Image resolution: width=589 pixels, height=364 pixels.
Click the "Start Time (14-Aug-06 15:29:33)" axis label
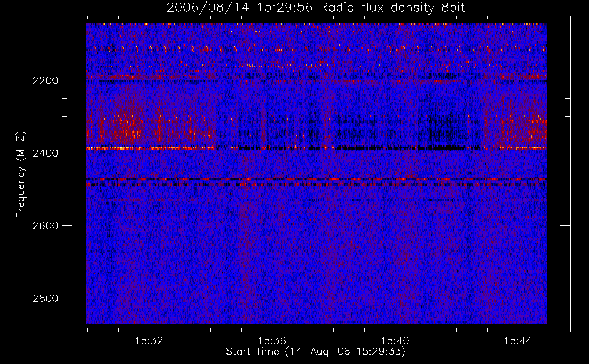coord(316,352)
